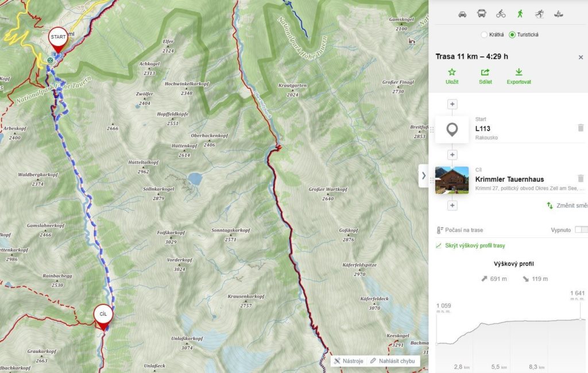588x373 pixels.
Task: Collapse the side panel with chevron
Action: [424, 176]
